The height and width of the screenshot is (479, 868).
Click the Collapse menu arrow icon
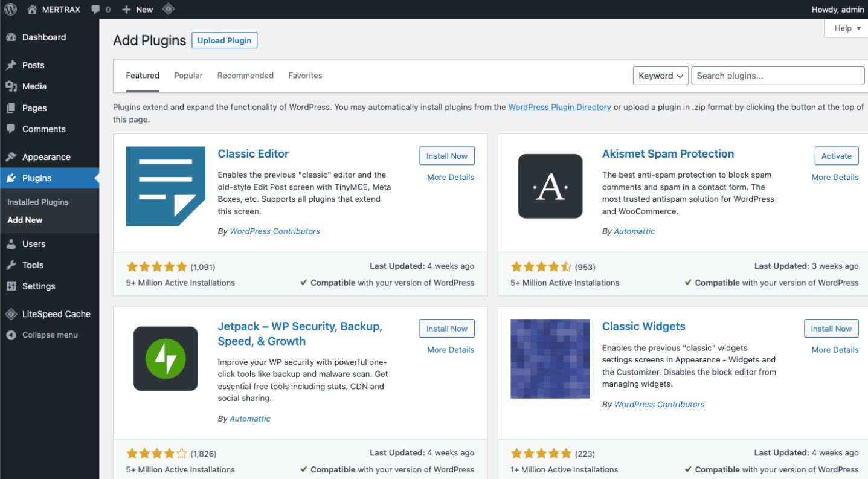pos(11,335)
